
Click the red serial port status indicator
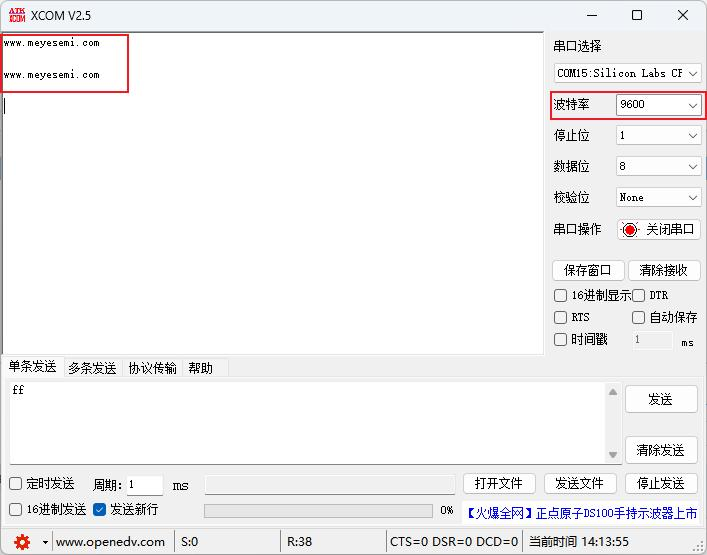tap(629, 229)
